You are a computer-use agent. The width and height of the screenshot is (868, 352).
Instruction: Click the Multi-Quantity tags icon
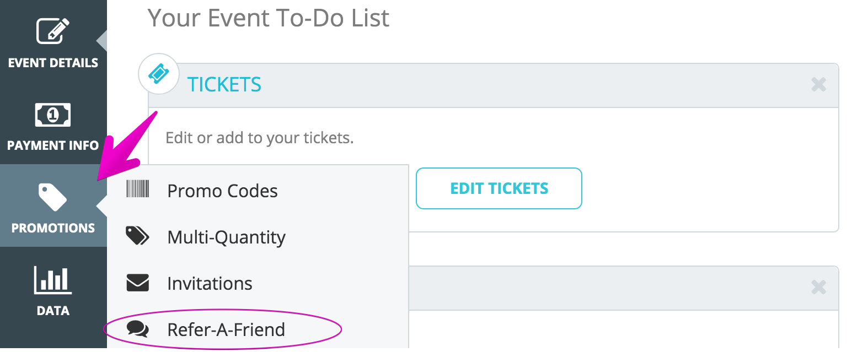click(x=138, y=236)
